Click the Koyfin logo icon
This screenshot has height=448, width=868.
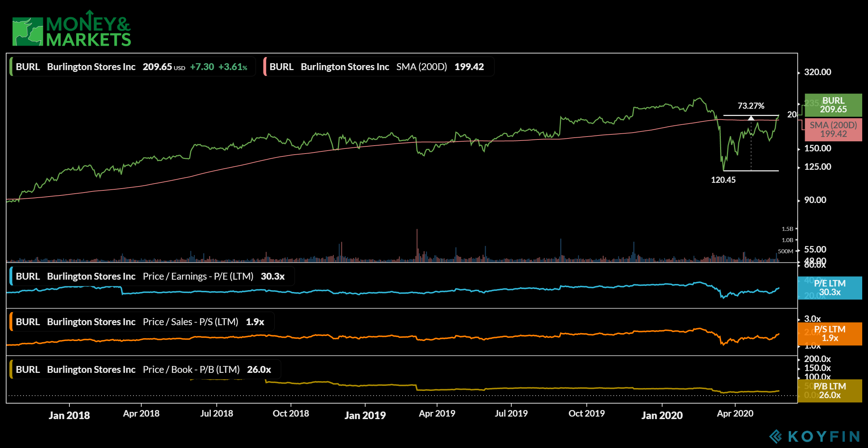coord(776,436)
